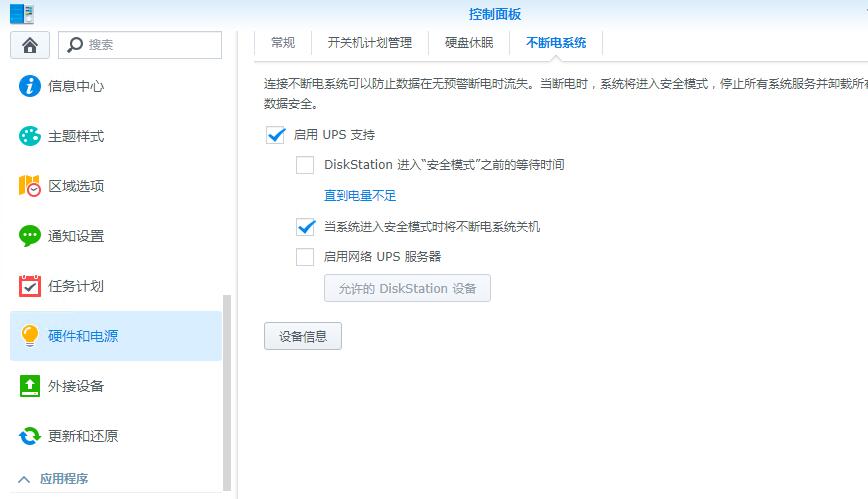Image resolution: width=868 pixels, height=499 pixels.
Task: Click the 区域选项 map icon
Action: pos(30,186)
